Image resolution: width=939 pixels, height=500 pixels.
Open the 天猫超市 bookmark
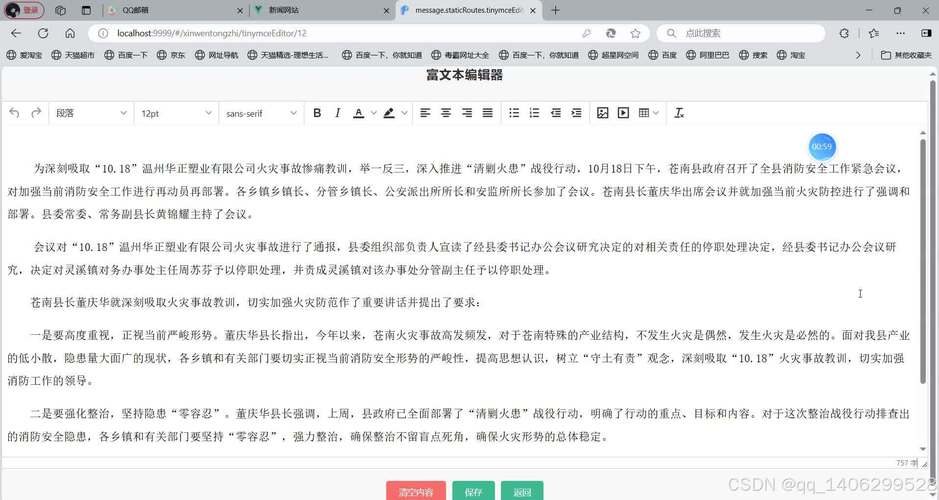click(73, 55)
